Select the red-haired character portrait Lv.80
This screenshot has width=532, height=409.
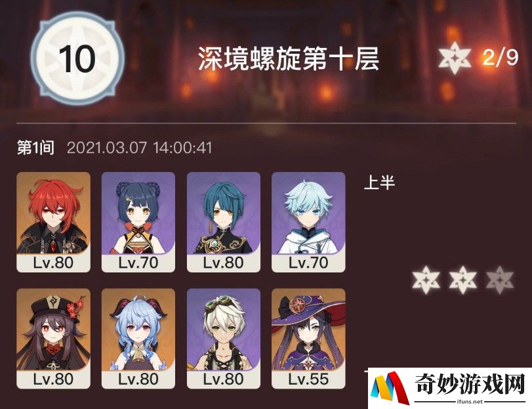click(x=53, y=222)
